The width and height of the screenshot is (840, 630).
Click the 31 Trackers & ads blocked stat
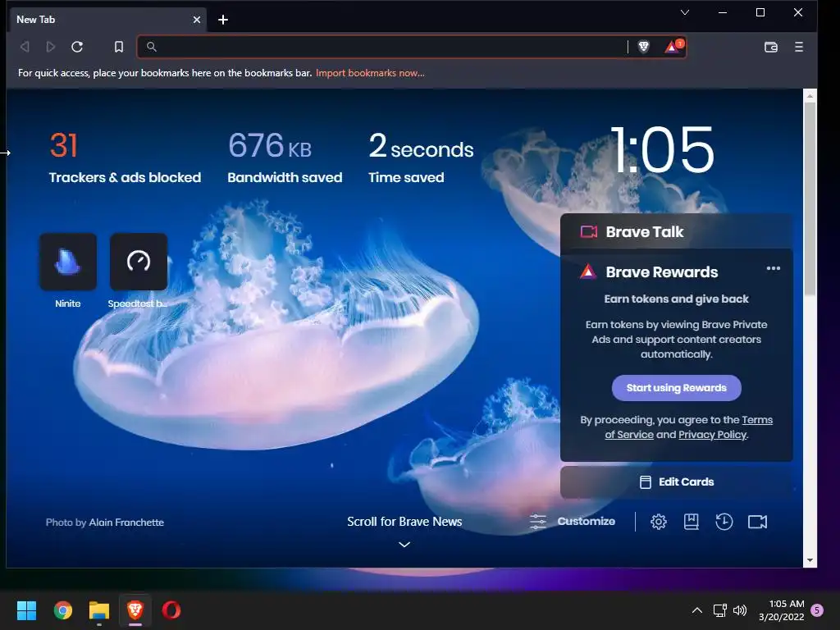click(x=125, y=158)
